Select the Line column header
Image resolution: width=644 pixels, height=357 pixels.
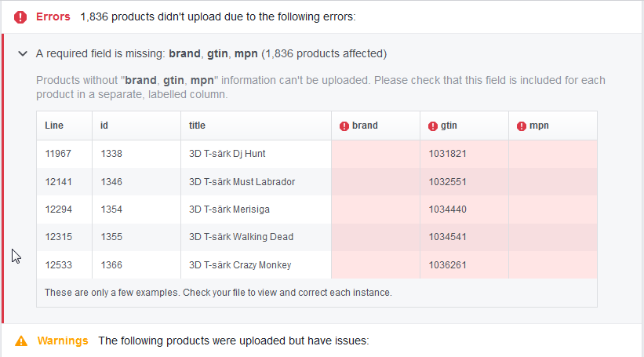(54, 126)
